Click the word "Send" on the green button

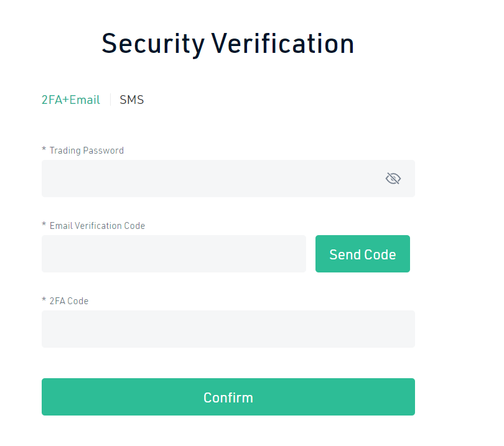[344, 254]
